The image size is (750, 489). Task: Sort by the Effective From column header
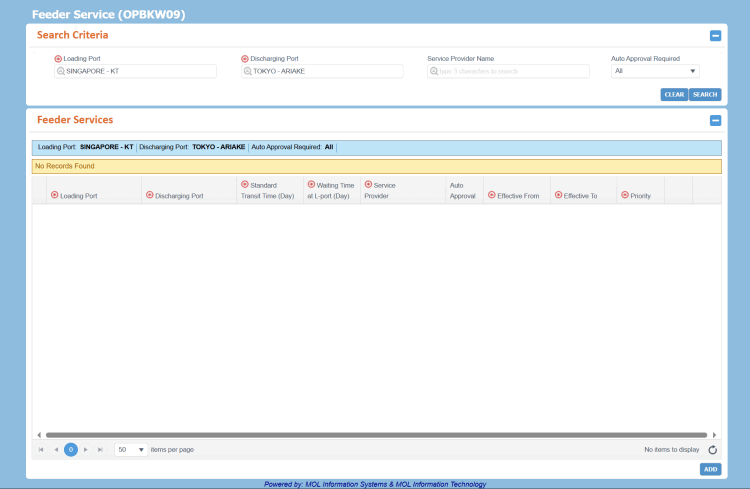click(517, 196)
